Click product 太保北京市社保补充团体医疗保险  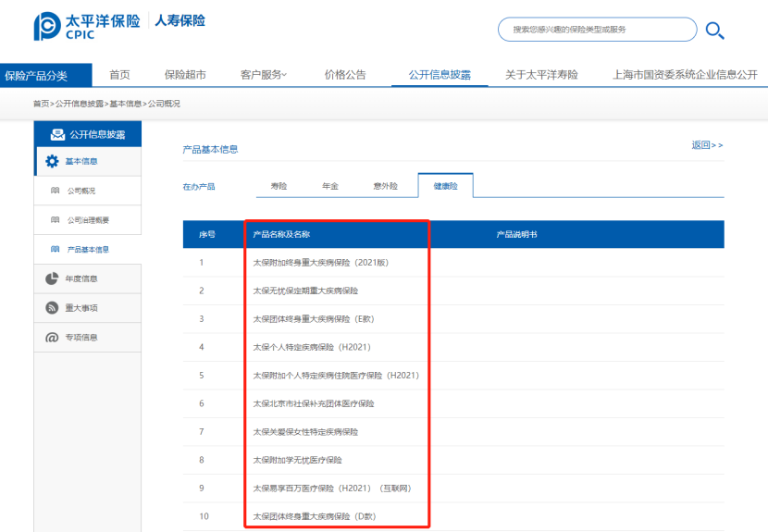tap(314, 403)
